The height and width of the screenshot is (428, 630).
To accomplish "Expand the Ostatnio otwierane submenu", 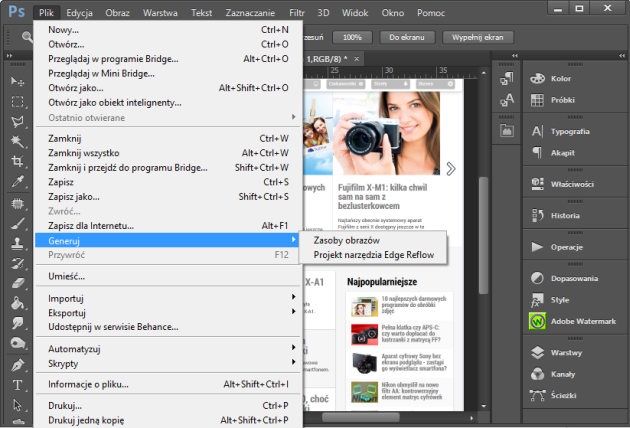I will (x=168, y=117).
